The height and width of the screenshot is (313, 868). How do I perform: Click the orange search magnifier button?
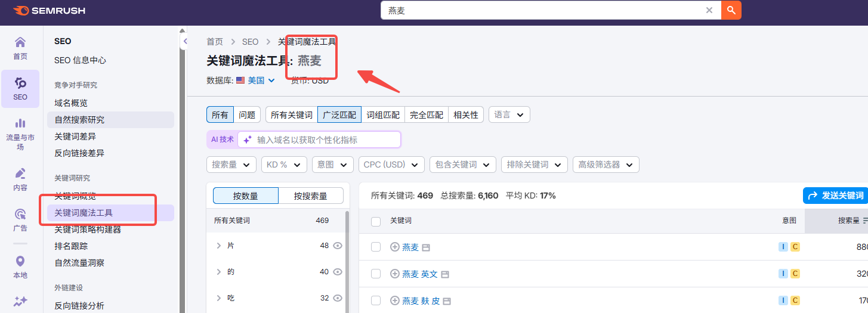tap(731, 10)
